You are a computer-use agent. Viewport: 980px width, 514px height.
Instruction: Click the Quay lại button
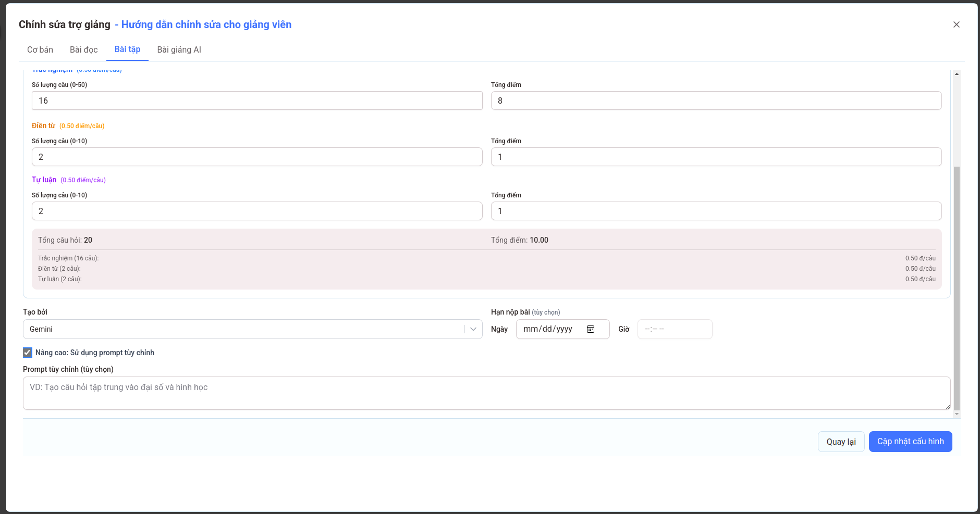[x=841, y=442]
